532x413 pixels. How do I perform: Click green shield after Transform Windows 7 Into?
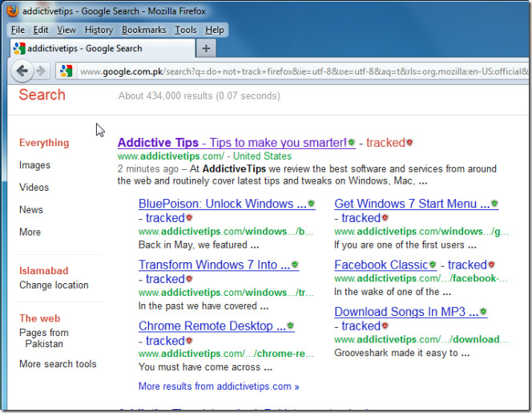coord(295,265)
